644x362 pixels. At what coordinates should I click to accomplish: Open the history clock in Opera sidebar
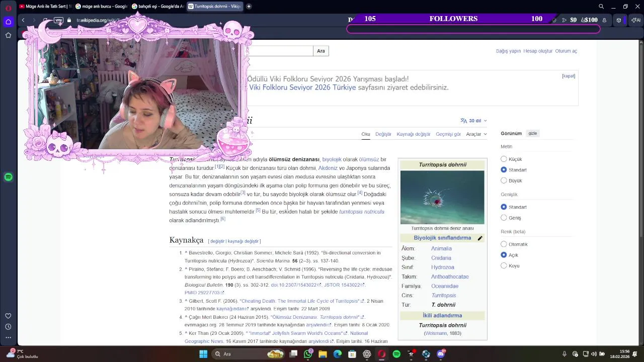coord(8,327)
